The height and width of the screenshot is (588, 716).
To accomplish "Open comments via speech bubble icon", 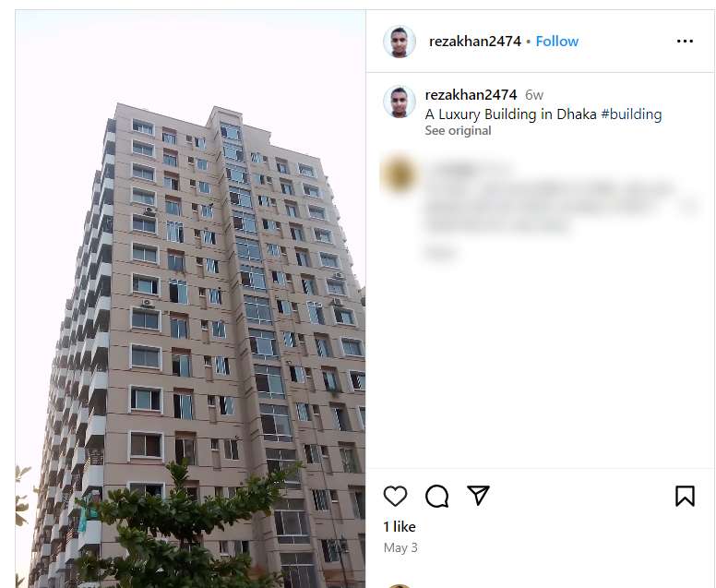I will 437,497.
